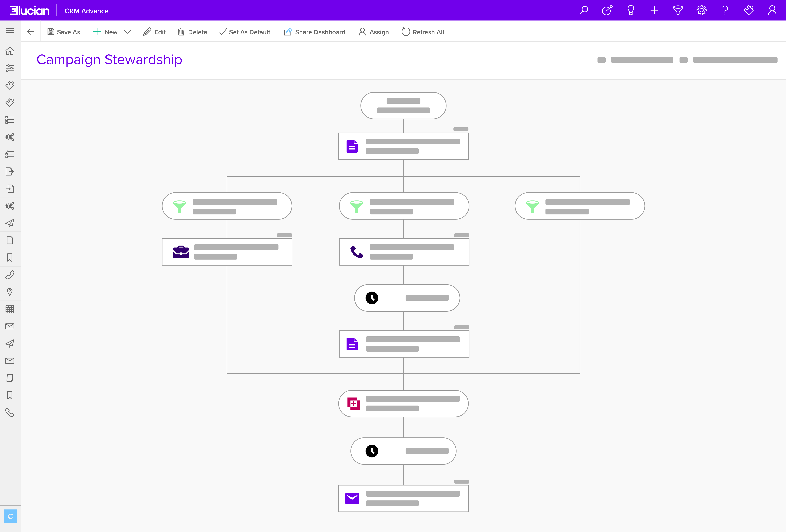Select the start node at the flowchart top

coord(403,105)
